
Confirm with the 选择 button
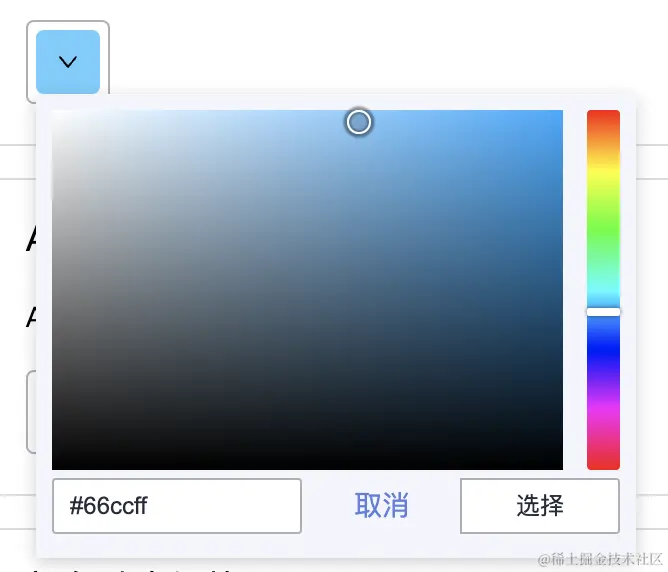540,506
